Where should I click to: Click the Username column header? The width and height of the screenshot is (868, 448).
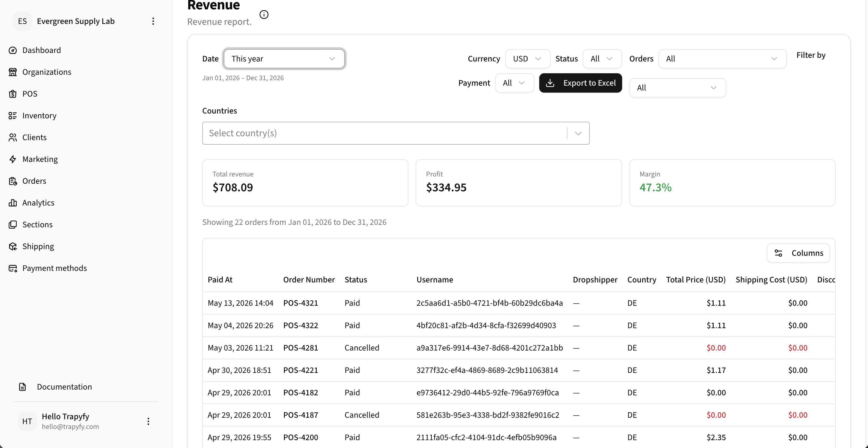(x=435, y=280)
